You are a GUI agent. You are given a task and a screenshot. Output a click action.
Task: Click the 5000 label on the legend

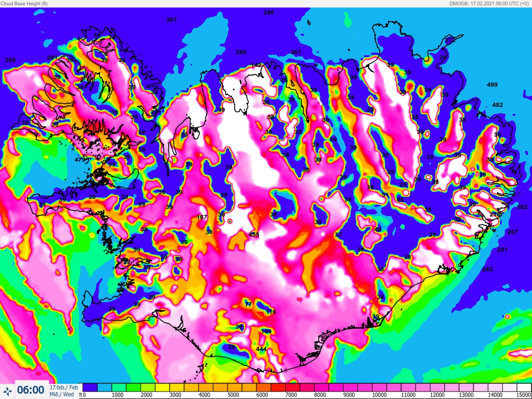235,395
